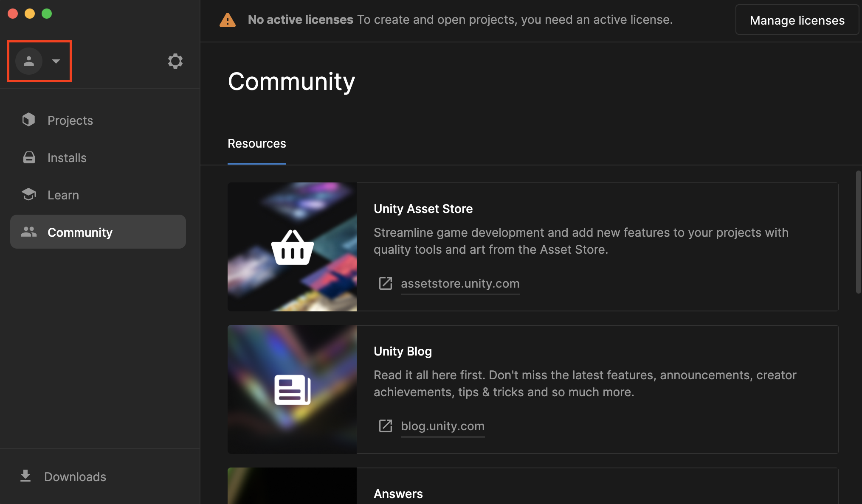
Task: Select Installs in the sidebar
Action: click(67, 158)
